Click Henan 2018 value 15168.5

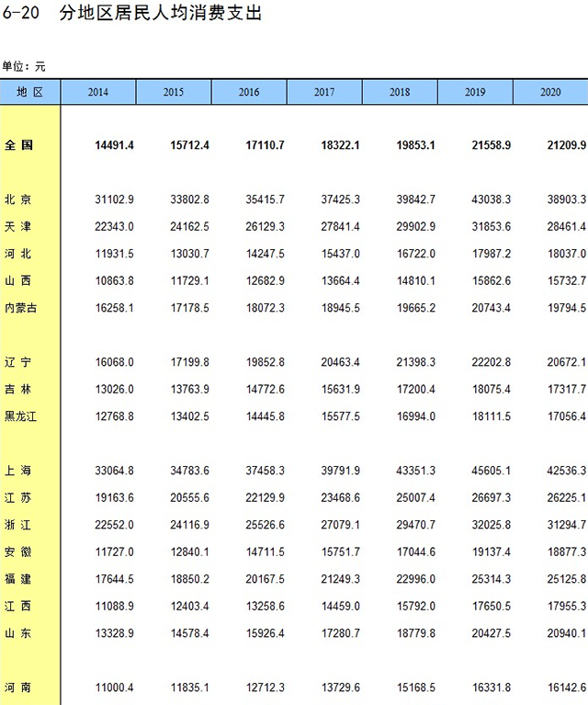click(416, 688)
